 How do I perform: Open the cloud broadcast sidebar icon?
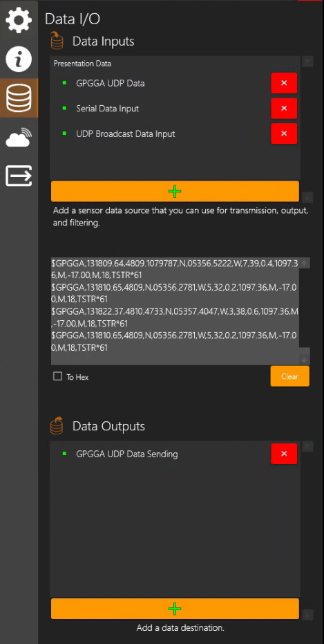click(19, 137)
